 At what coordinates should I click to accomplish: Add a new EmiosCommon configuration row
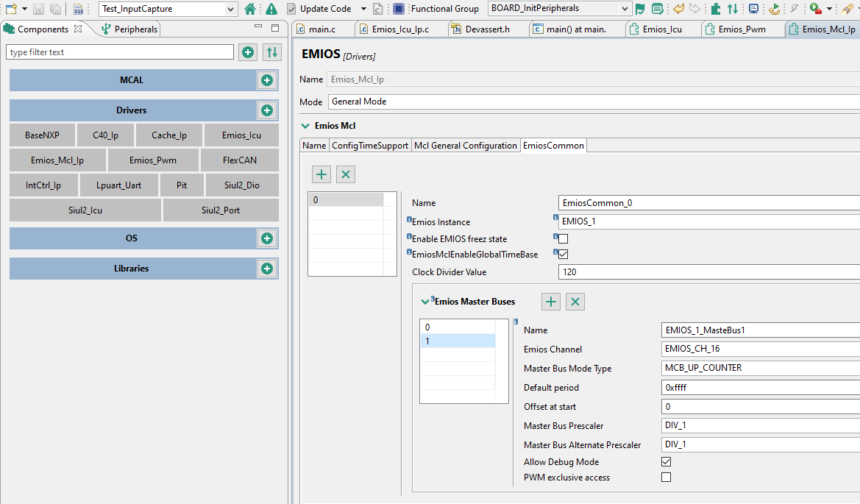[321, 174]
